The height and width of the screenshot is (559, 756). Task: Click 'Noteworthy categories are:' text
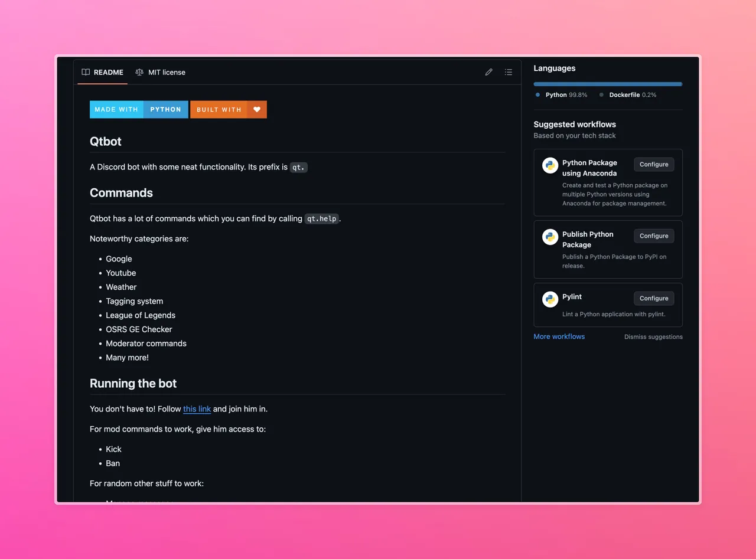(139, 238)
